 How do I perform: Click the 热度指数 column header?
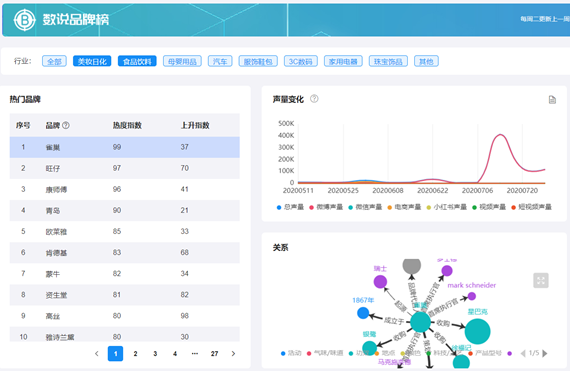tap(127, 125)
